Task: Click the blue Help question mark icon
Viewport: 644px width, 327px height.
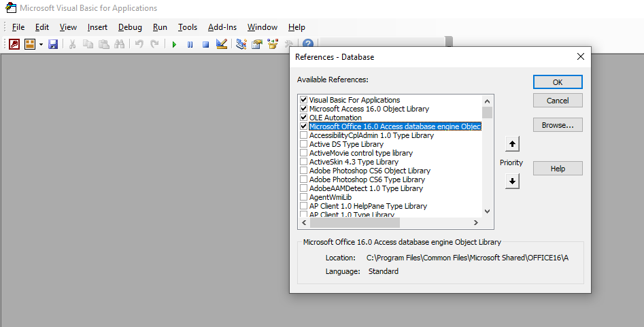Action: (308, 44)
